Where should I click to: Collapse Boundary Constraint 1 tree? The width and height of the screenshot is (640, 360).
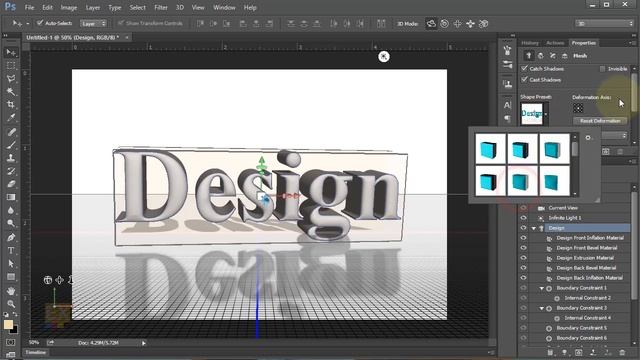[542, 288]
